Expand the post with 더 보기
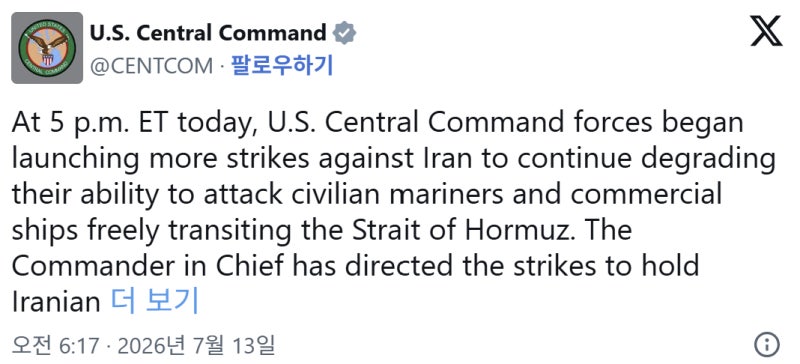Image resolution: width=800 pixels, height=364 pixels. [155, 301]
